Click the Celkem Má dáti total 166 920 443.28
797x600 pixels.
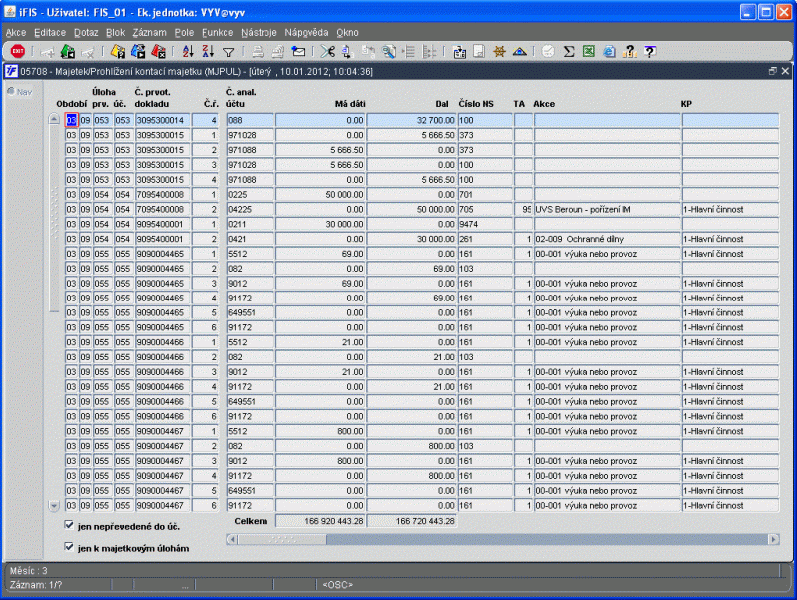pyautogui.click(x=320, y=521)
